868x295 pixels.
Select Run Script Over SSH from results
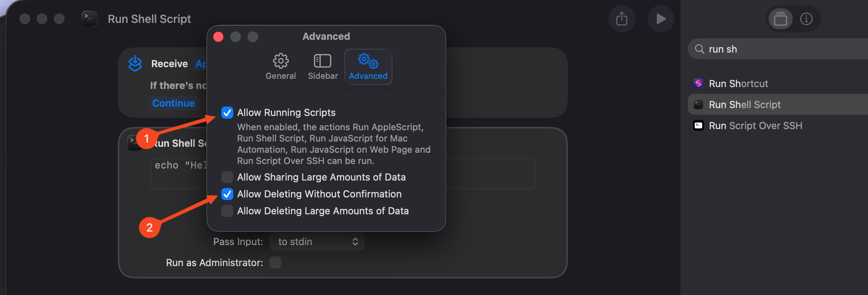[756, 125]
